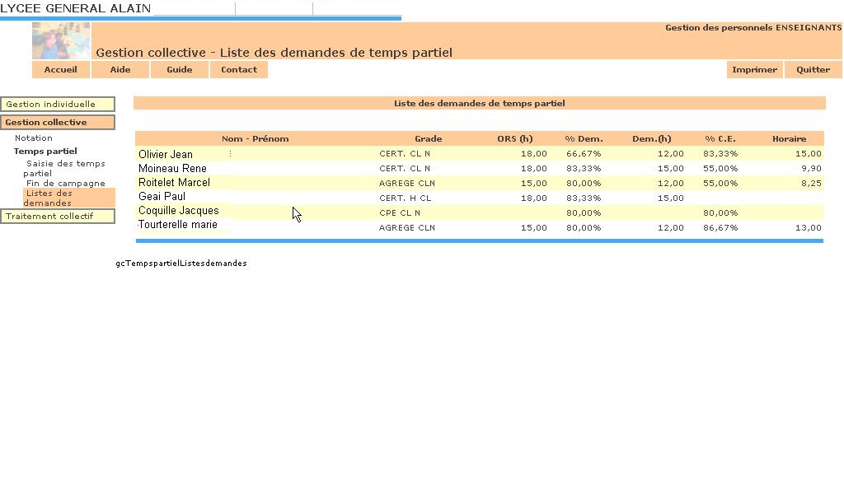Image resolution: width=844 pixels, height=504 pixels.
Task: Open the Aide section
Action: coord(120,70)
